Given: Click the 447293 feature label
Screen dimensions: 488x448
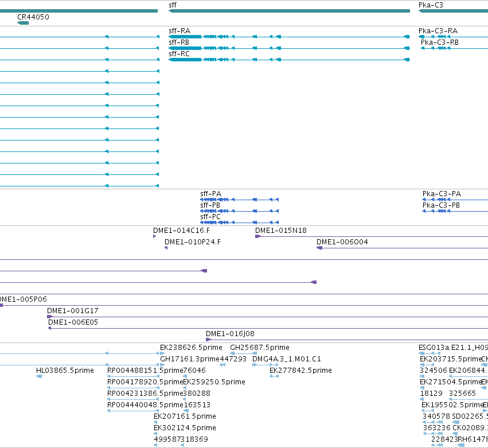Looking at the screenshot, I should tap(233, 359).
